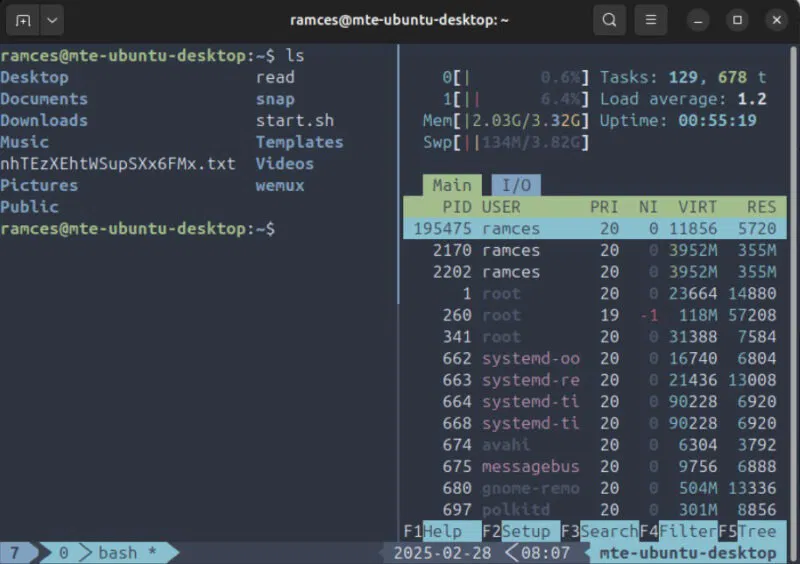Maximize the terminal window
The image size is (800, 564).
pyautogui.click(x=738, y=20)
